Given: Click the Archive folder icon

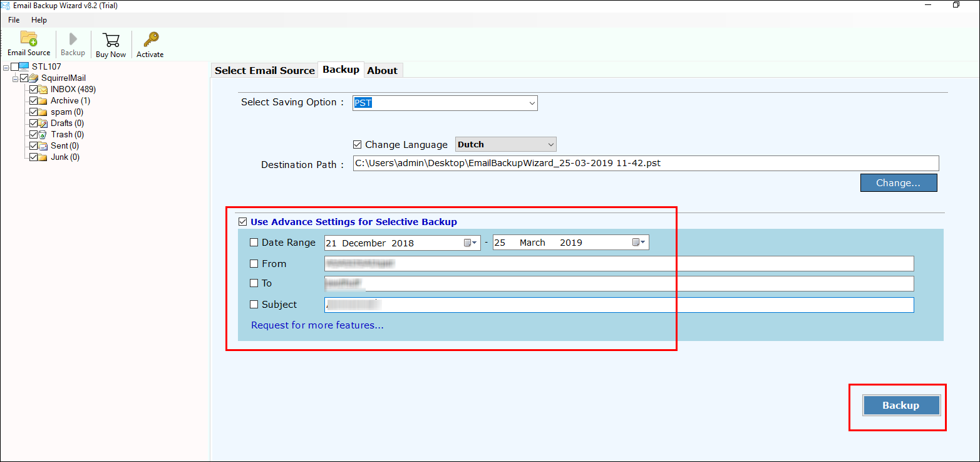Looking at the screenshot, I should [x=43, y=101].
